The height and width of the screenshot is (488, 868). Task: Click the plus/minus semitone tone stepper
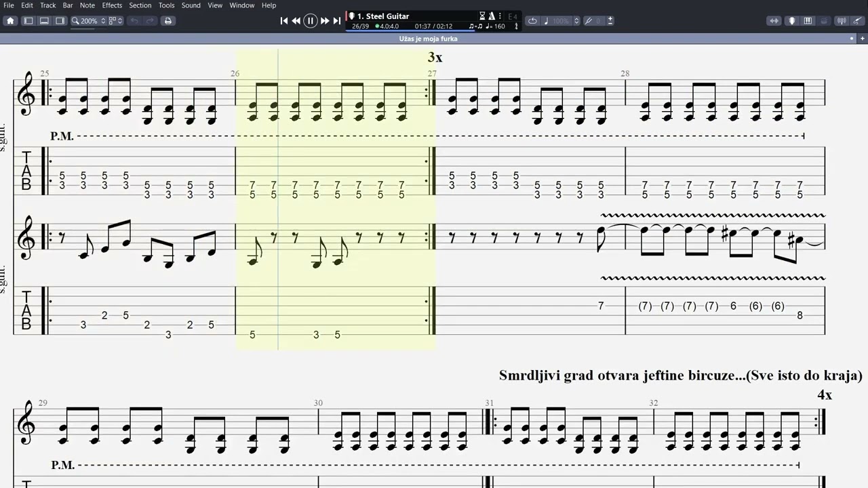pos(610,21)
